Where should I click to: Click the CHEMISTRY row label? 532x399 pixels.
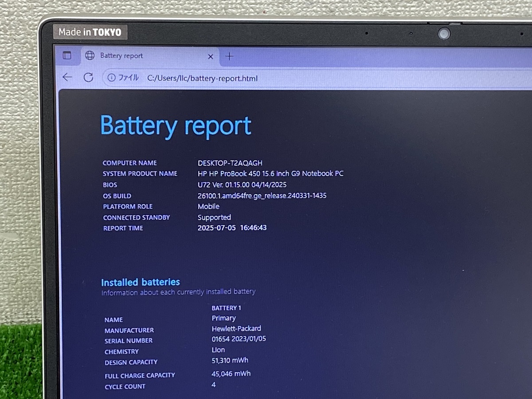tap(121, 352)
